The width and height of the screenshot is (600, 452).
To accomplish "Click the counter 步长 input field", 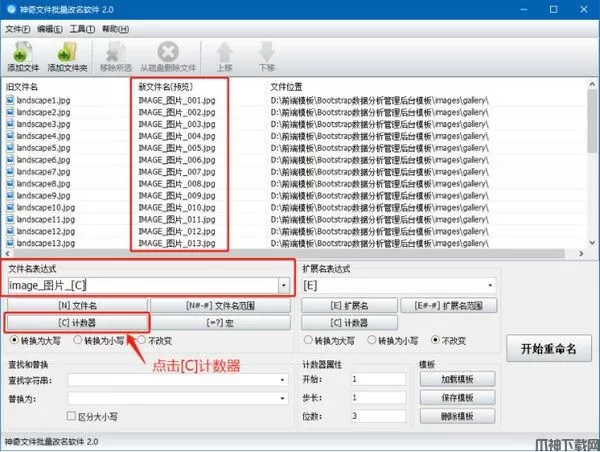I will pyautogui.click(x=378, y=398).
